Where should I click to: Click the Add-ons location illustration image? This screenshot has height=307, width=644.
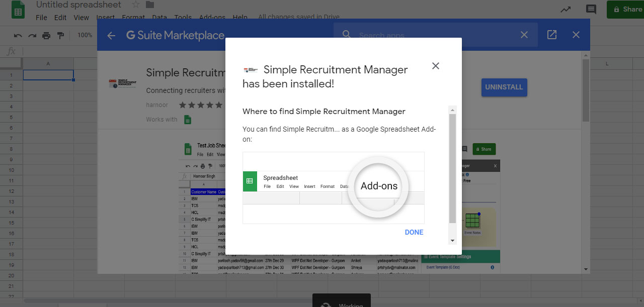[x=334, y=188]
